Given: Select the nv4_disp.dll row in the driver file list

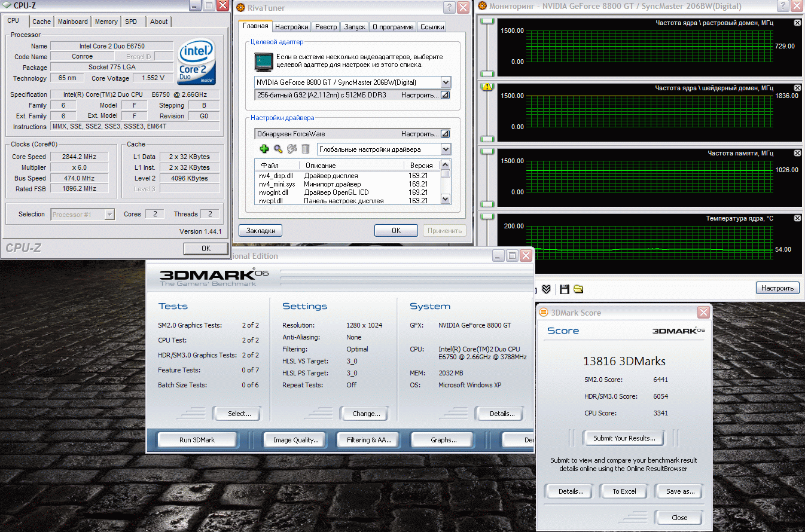Looking at the screenshot, I should click(x=348, y=176).
